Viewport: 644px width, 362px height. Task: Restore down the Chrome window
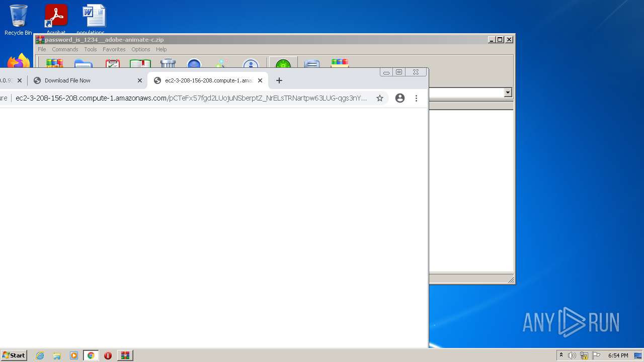click(x=399, y=72)
